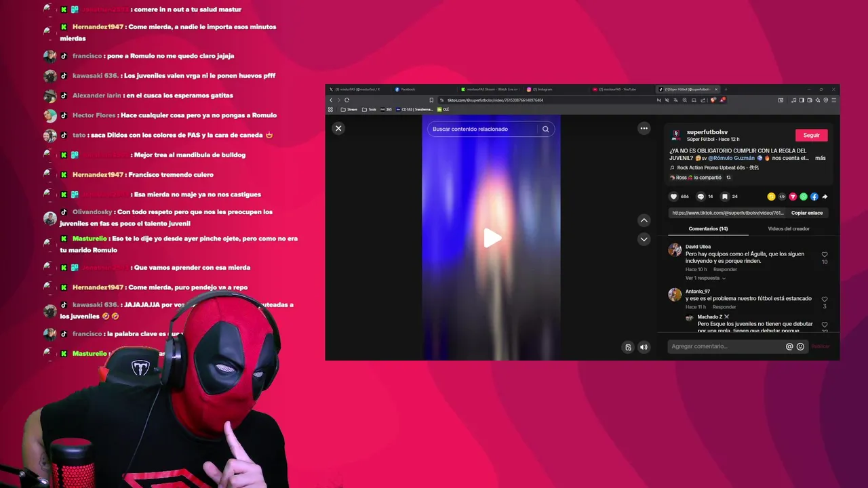Send to friends via red arrow icon
The width and height of the screenshot is (868, 488).
click(x=793, y=197)
